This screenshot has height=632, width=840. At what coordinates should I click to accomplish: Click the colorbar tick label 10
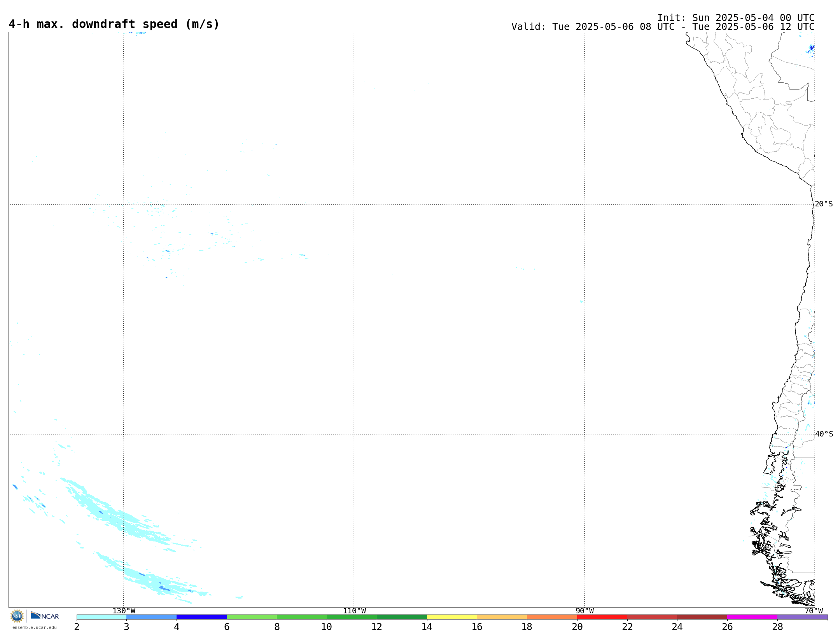tap(327, 627)
